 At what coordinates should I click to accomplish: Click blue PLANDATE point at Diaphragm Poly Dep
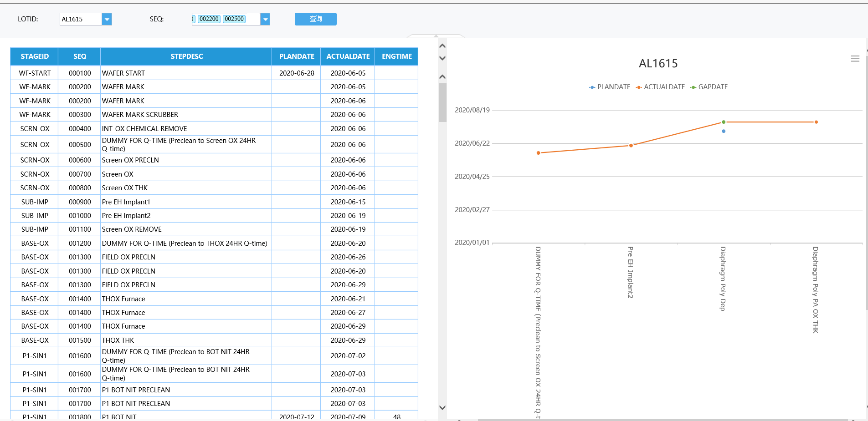point(724,131)
